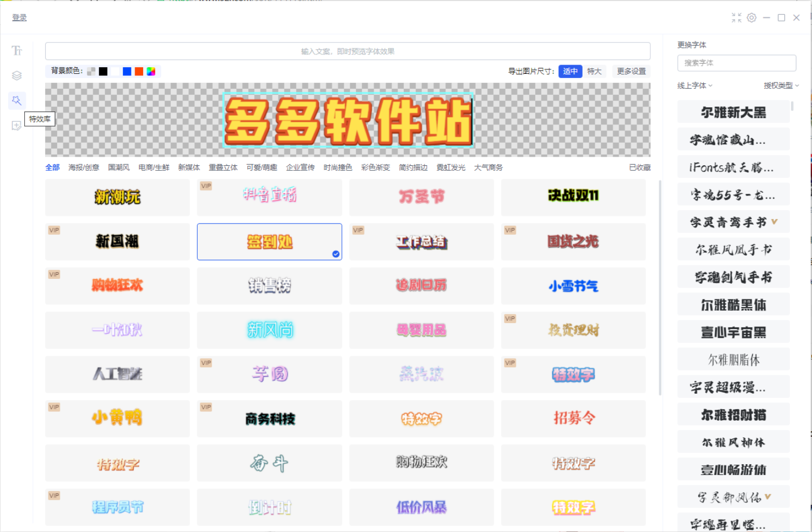Choose the 小雪节气 effect

[573, 286]
